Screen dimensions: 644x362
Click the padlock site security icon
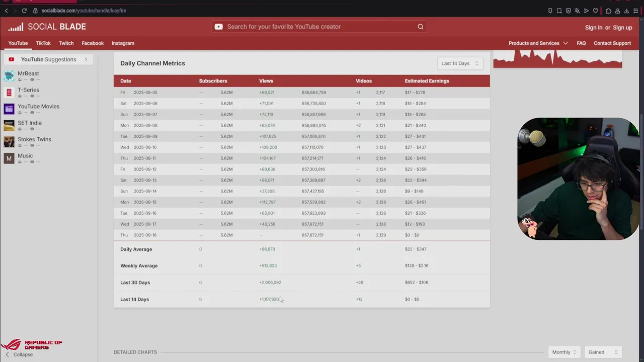coord(35,11)
